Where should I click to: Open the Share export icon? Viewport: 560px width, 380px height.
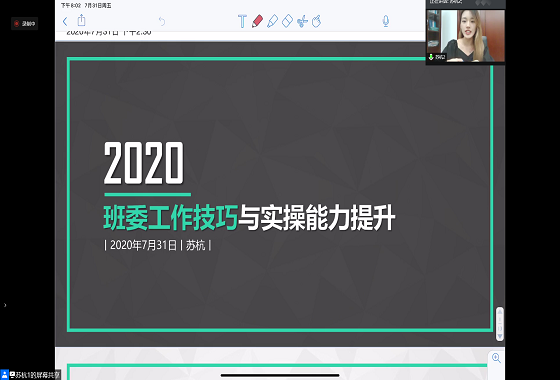pos(81,20)
